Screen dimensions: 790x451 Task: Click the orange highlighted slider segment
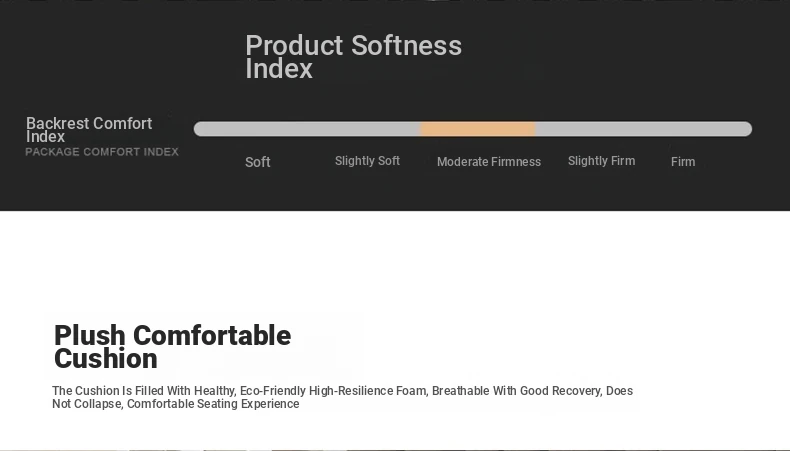478,129
